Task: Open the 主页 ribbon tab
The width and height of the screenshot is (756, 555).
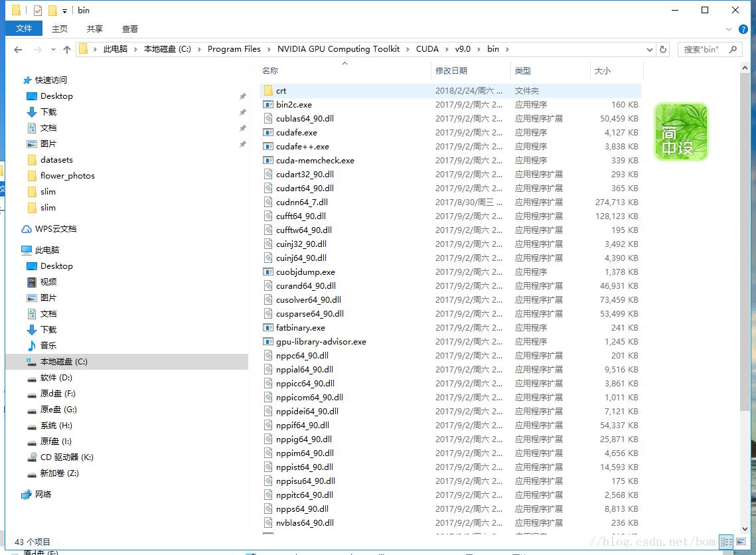Action: pos(59,29)
